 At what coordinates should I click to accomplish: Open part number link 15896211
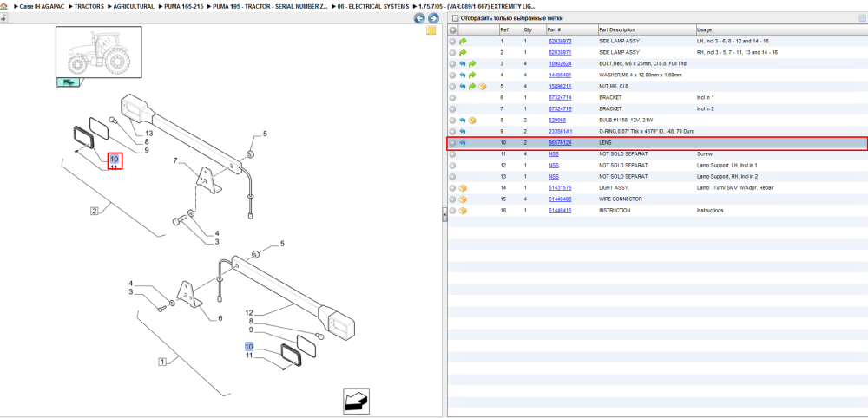click(x=560, y=86)
